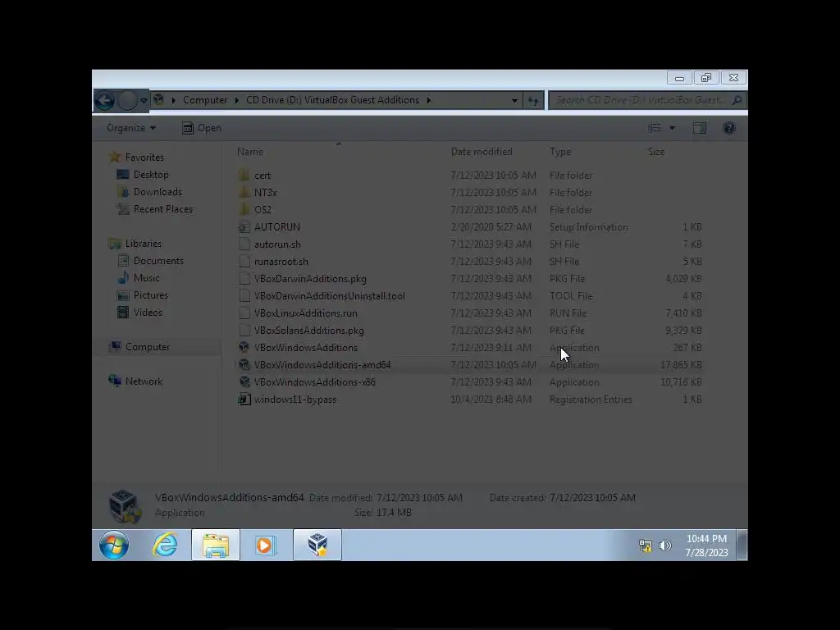This screenshot has width=840, height=630.
Task: Select the AUTORUN setup information file
Action: click(x=468, y=227)
